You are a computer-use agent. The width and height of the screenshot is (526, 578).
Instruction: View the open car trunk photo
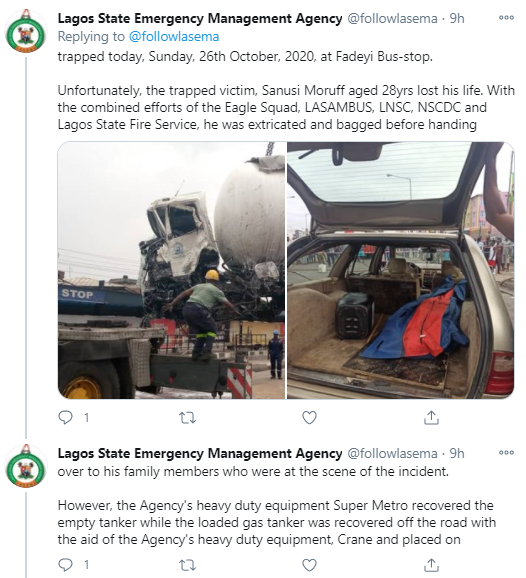click(401, 270)
